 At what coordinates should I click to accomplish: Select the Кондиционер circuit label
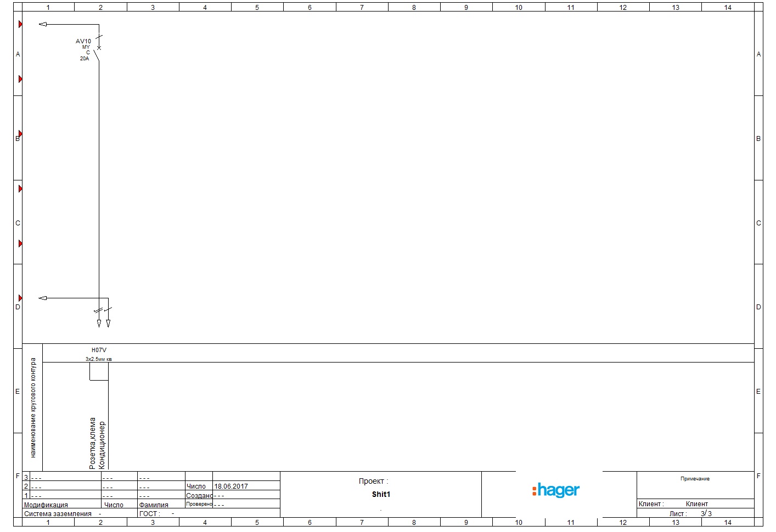click(x=102, y=445)
